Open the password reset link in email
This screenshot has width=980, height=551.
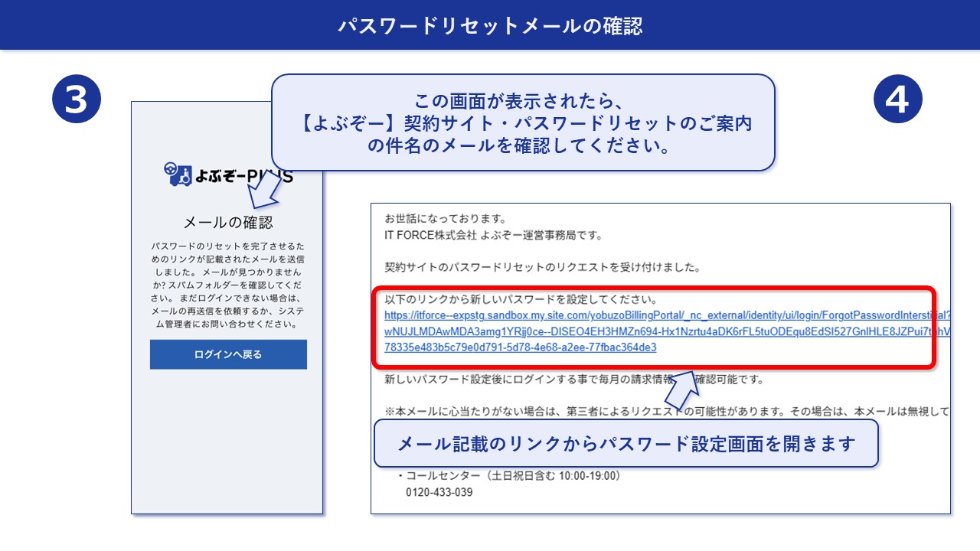(x=668, y=331)
